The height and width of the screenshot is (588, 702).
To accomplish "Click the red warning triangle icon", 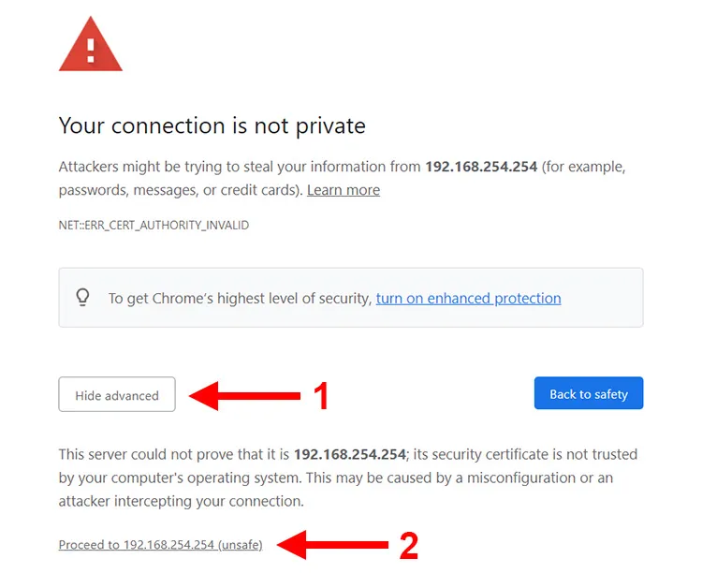I will 91,44.
